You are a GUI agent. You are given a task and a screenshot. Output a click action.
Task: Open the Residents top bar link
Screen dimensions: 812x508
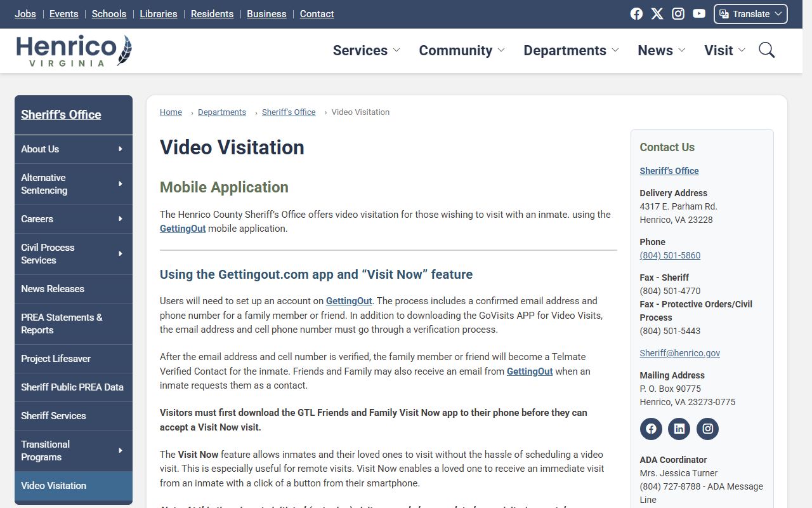point(212,14)
